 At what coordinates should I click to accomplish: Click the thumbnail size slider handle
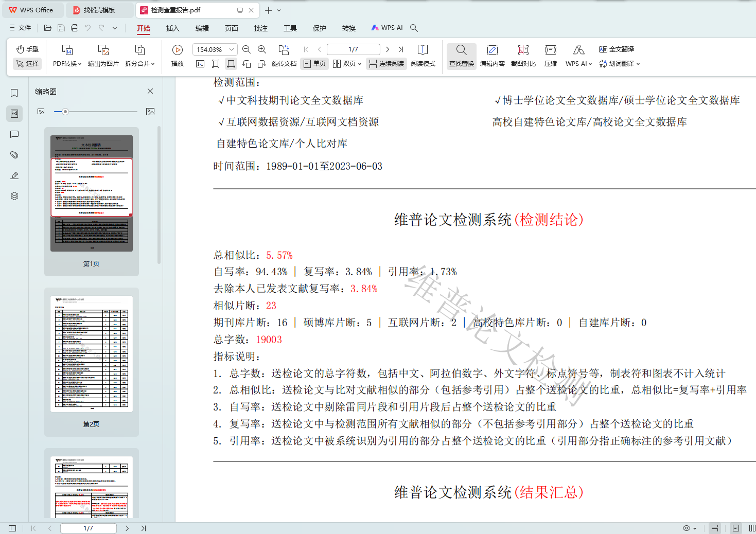pos(65,112)
